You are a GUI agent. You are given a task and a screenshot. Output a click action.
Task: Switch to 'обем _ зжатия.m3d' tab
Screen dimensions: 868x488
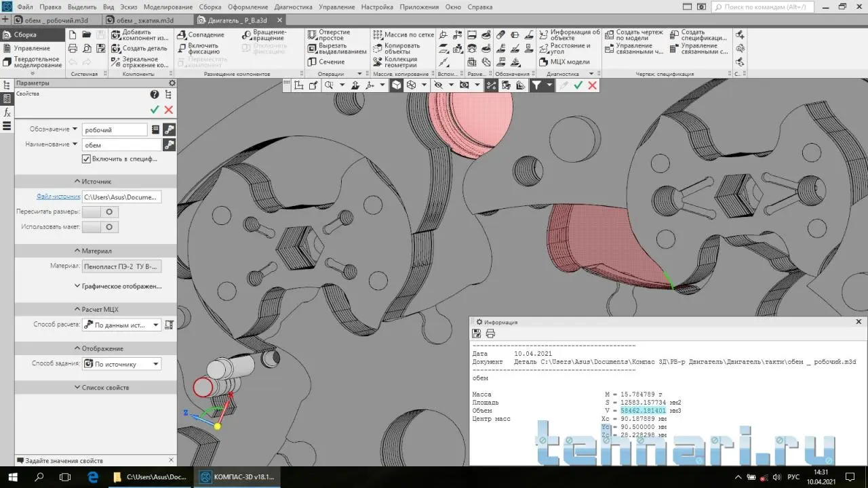pos(144,20)
